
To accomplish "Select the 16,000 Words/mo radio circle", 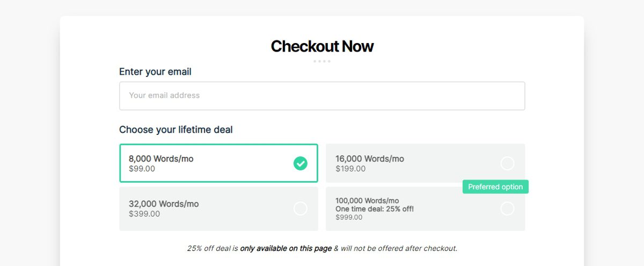I will 507,163.
